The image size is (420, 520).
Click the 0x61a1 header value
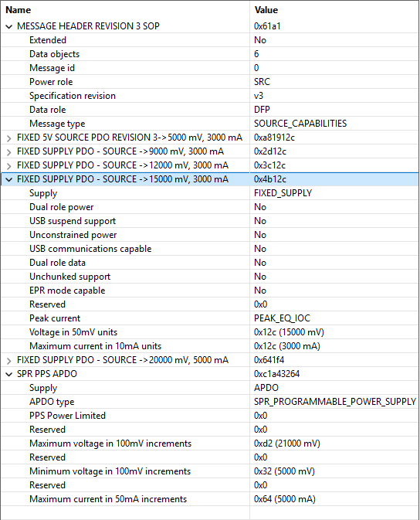[267, 25]
